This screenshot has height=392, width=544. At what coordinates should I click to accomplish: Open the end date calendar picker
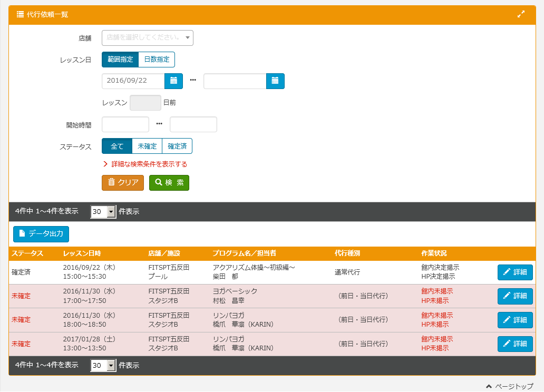(275, 81)
